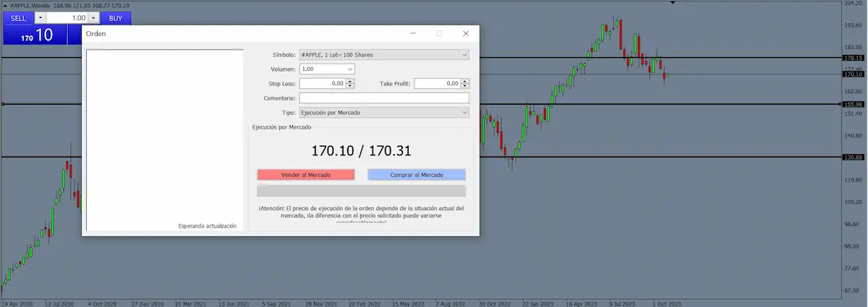Decrease Take Profit using down spinner arrow

(465, 86)
